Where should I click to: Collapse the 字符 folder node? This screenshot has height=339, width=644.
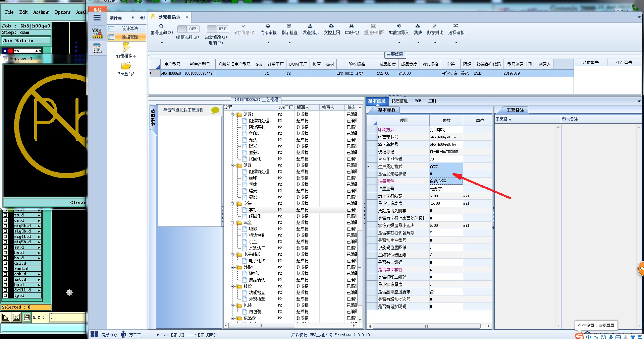click(232, 204)
